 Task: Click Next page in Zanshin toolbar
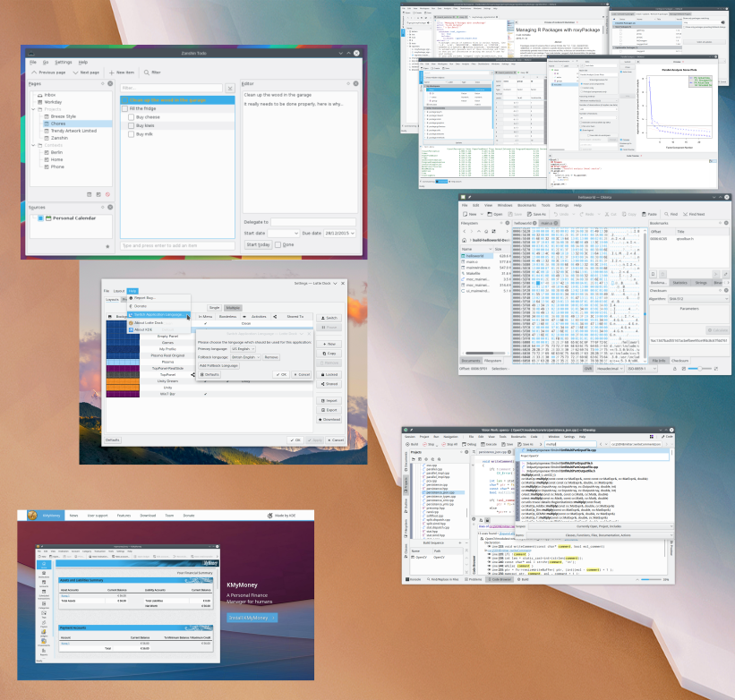tap(86, 73)
